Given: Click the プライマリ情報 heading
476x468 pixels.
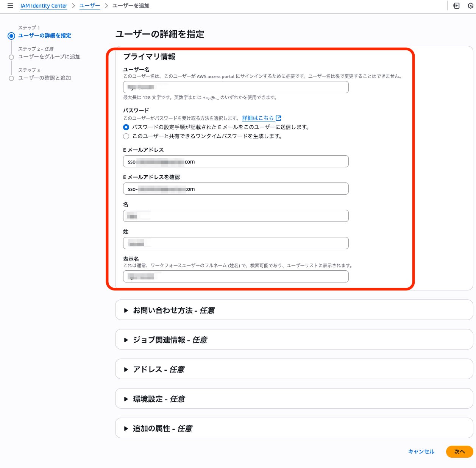Looking at the screenshot, I should click(149, 57).
